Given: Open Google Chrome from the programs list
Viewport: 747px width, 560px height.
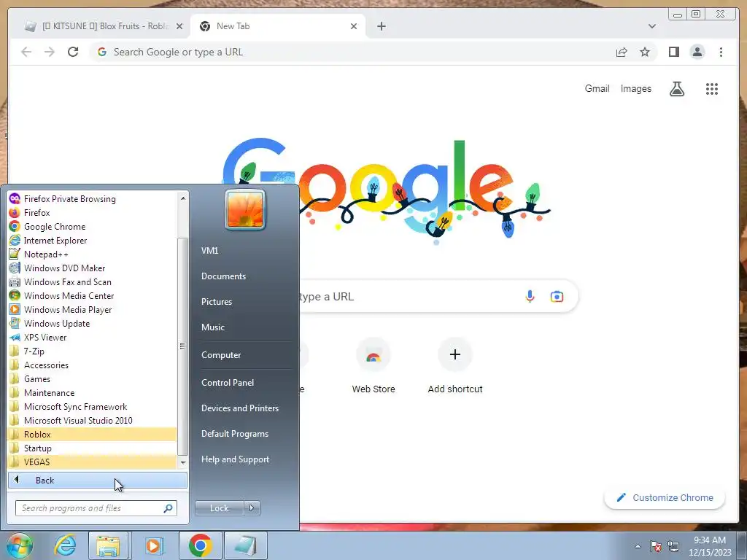Looking at the screenshot, I should 92,227.
